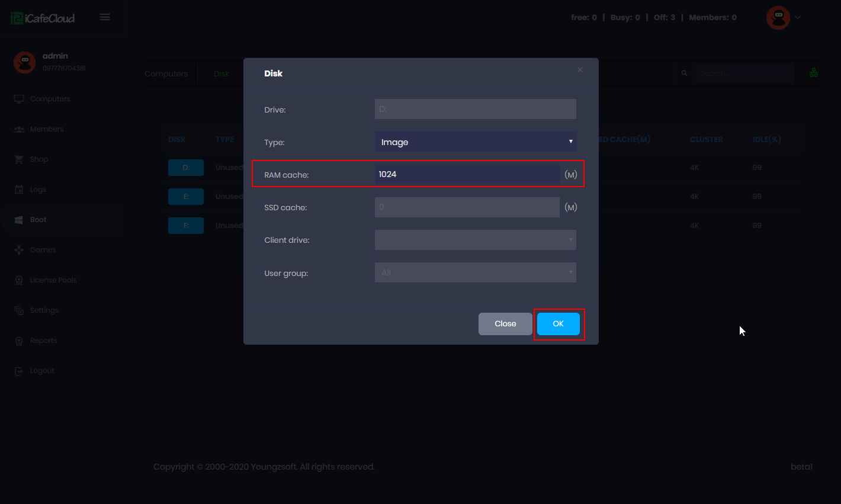Screen dimensions: 841x504
Task: Open the user avatar menu in header
Action: 783,18
